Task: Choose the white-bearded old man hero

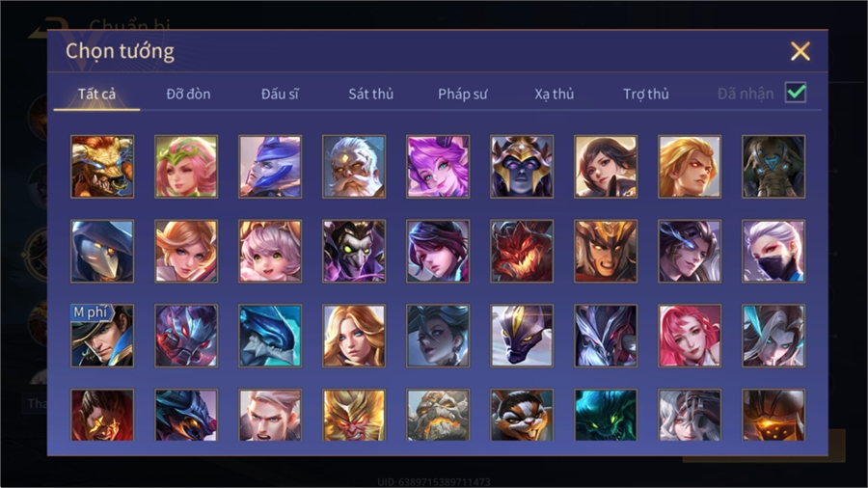Action: [x=354, y=167]
